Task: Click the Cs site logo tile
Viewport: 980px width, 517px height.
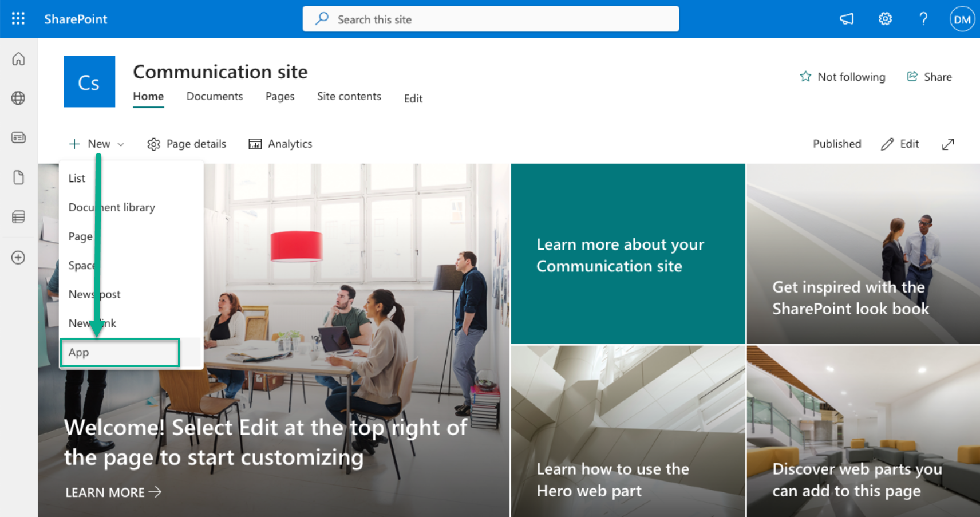Action: point(89,81)
